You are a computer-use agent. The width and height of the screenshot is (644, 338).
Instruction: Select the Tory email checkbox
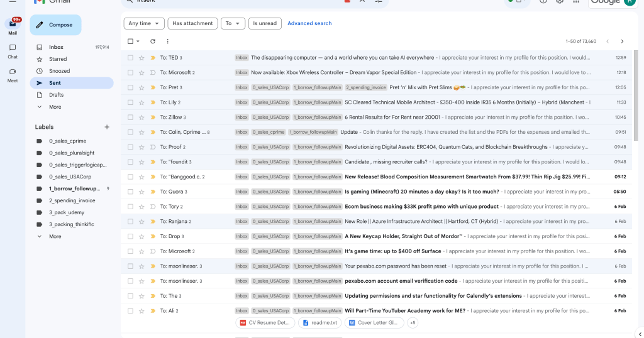tap(130, 207)
